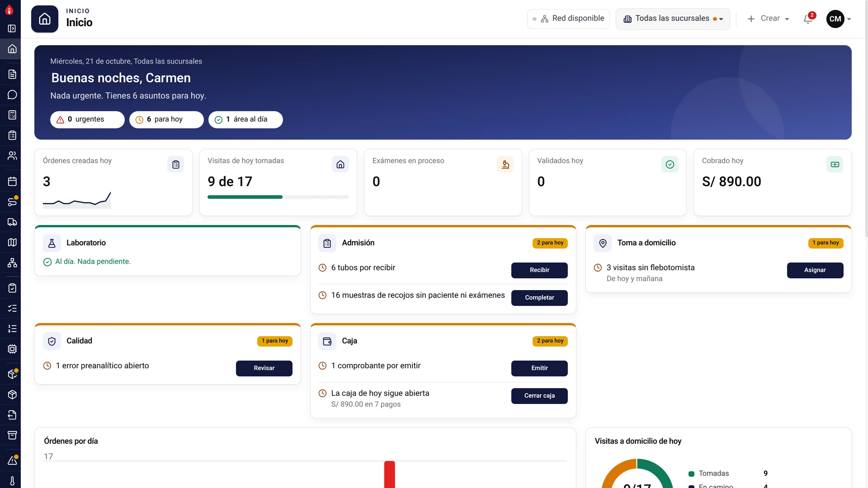
Task: Open the people/users icon in sidebar
Action: [12, 155]
